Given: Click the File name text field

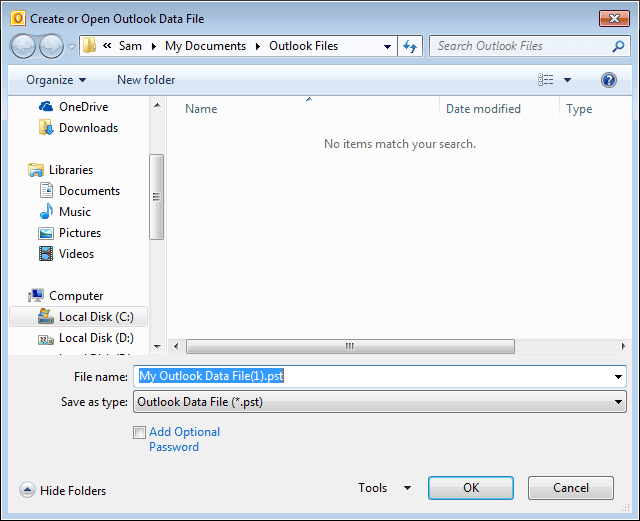Looking at the screenshot, I should tap(380, 376).
